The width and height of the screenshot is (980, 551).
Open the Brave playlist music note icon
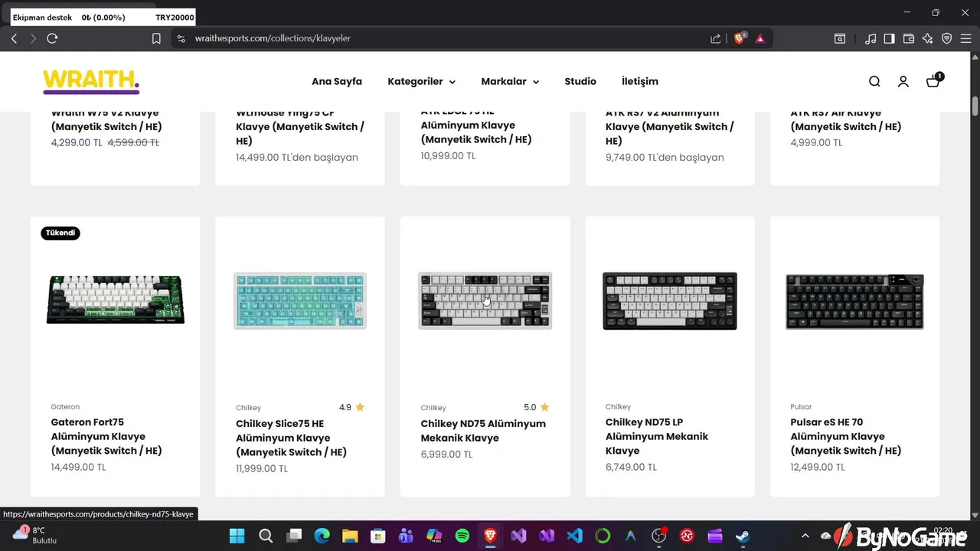click(x=871, y=38)
